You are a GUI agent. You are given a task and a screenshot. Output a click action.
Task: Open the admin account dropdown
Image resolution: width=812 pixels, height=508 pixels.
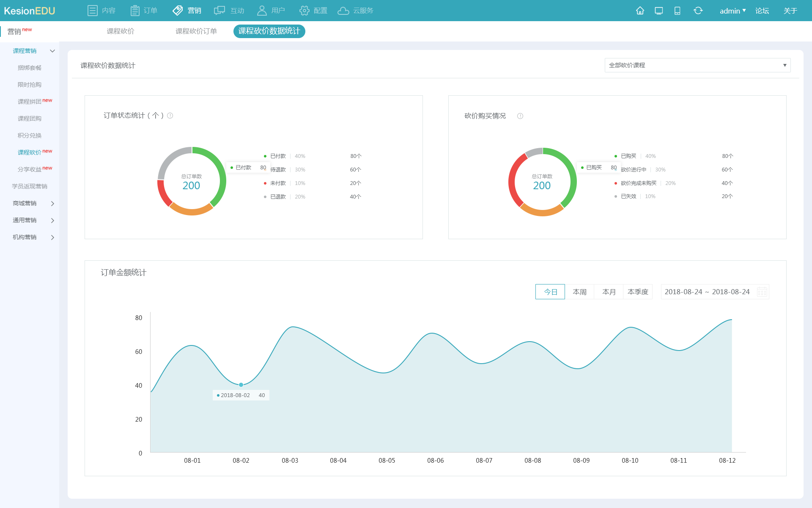(732, 11)
